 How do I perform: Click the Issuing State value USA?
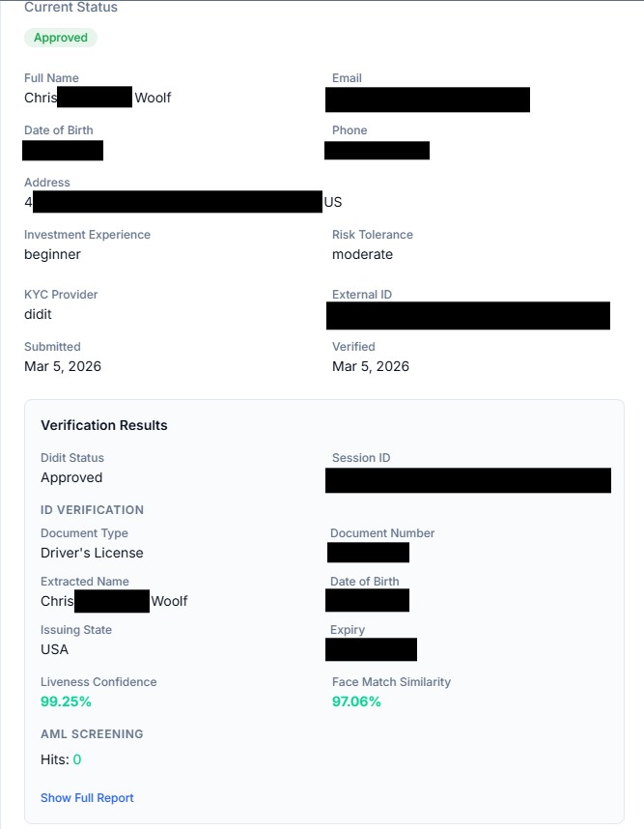pos(55,649)
